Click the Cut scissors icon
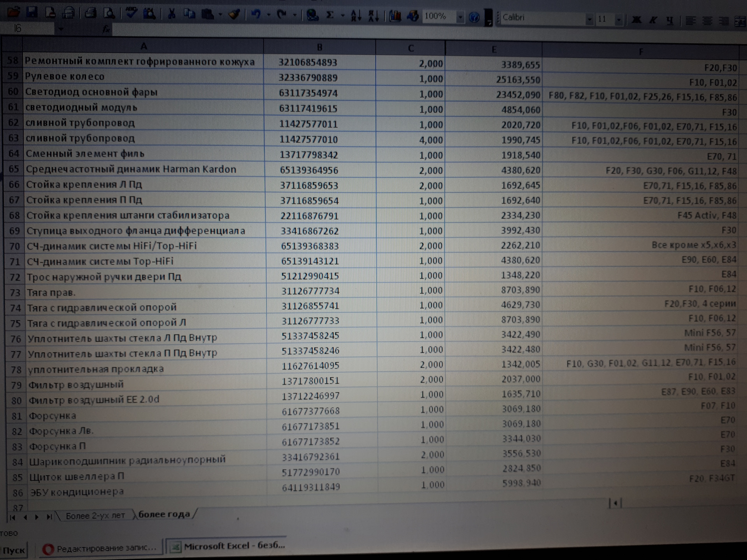This screenshot has width=747, height=560. coord(171,14)
